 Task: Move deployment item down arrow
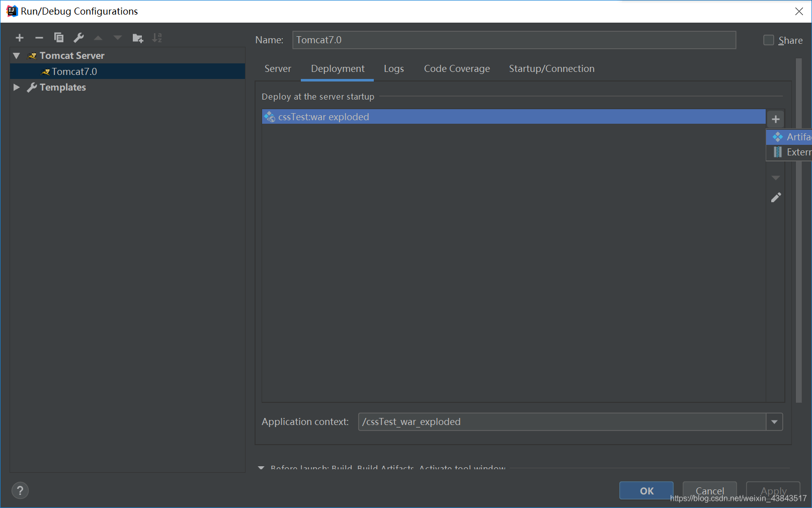tap(776, 178)
